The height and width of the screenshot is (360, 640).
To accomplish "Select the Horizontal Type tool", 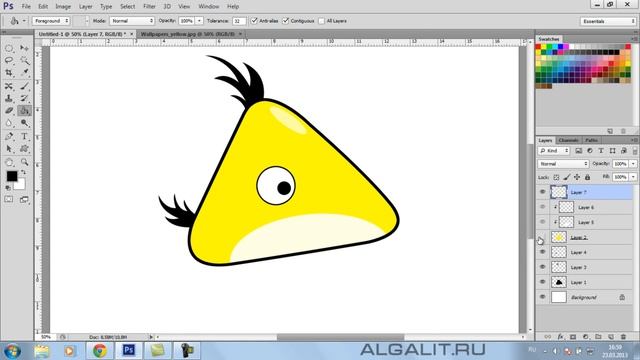I will point(24,137).
